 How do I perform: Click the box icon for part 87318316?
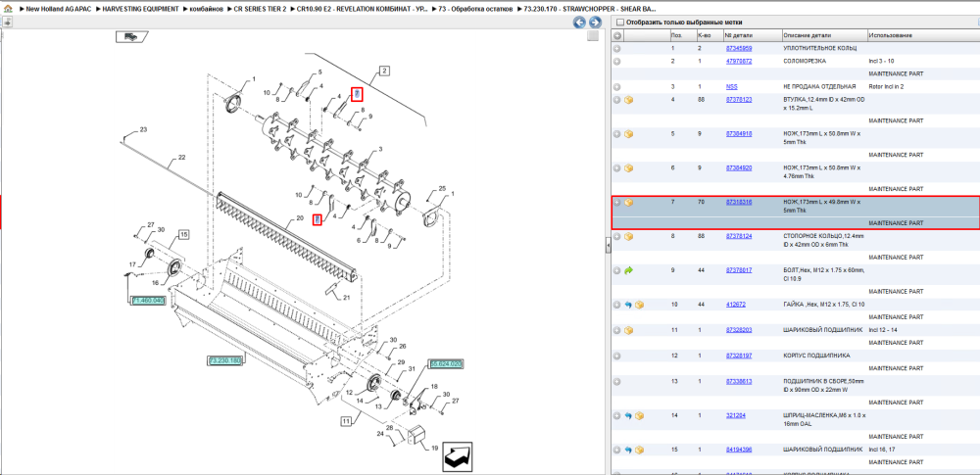(629, 203)
